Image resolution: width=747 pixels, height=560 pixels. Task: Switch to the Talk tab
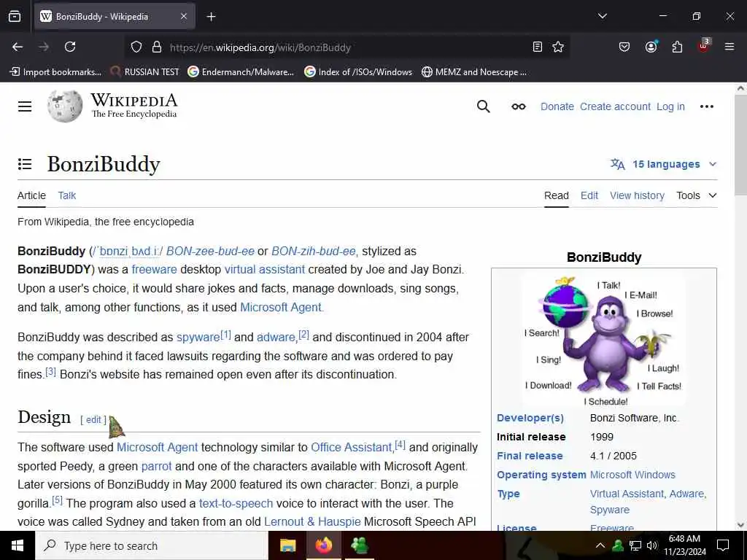pos(66,195)
